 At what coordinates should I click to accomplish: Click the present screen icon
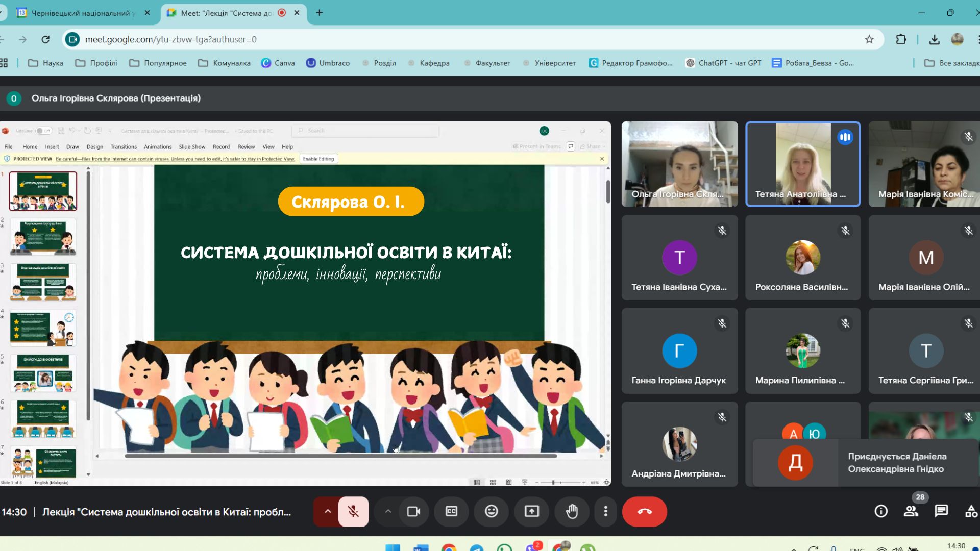[532, 511]
